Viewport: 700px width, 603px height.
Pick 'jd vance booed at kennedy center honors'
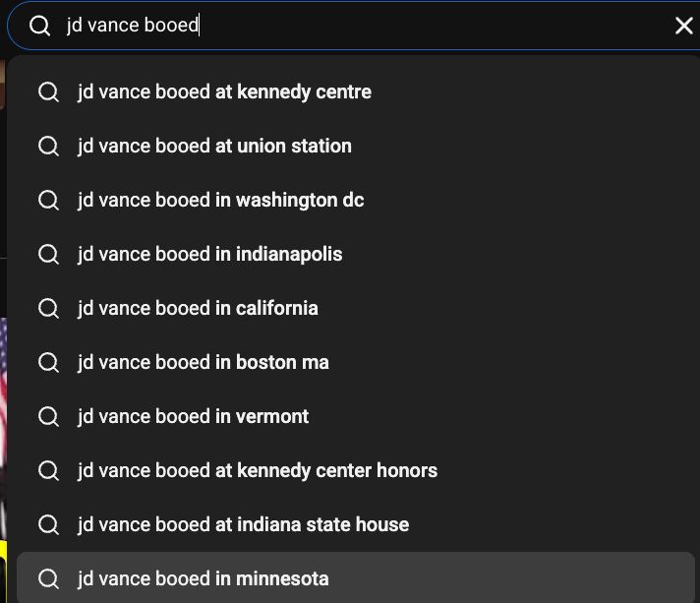pos(258,471)
